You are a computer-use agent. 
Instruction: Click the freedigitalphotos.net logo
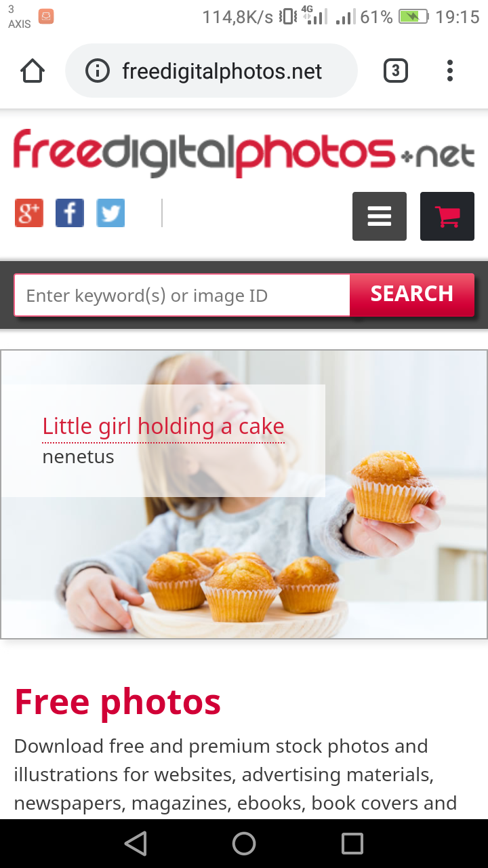244,153
